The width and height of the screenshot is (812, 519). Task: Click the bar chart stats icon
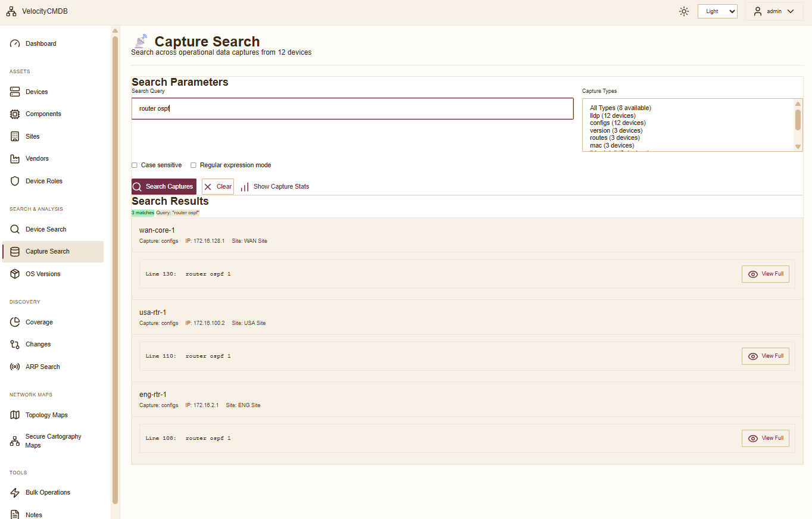point(245,187)
